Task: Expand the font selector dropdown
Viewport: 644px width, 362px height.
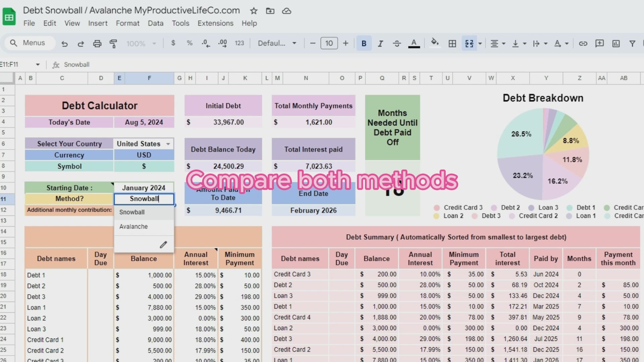Action: 294,43
